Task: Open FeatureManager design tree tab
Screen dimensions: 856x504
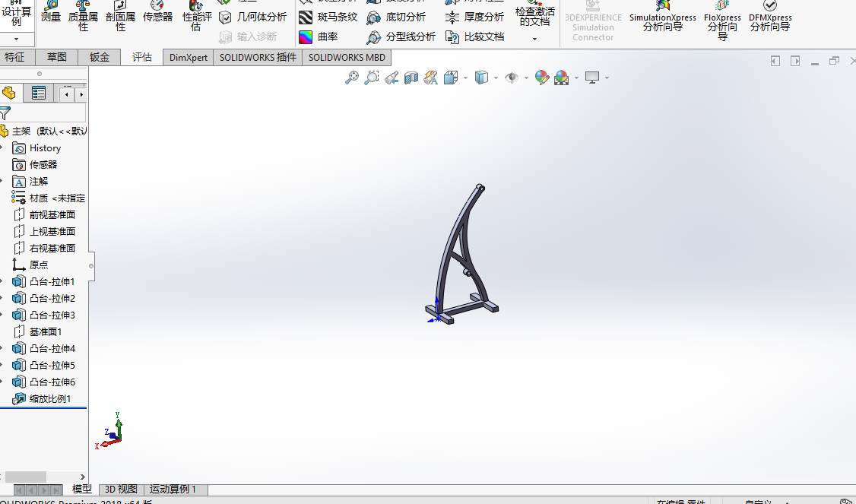Action: (9, 94)
